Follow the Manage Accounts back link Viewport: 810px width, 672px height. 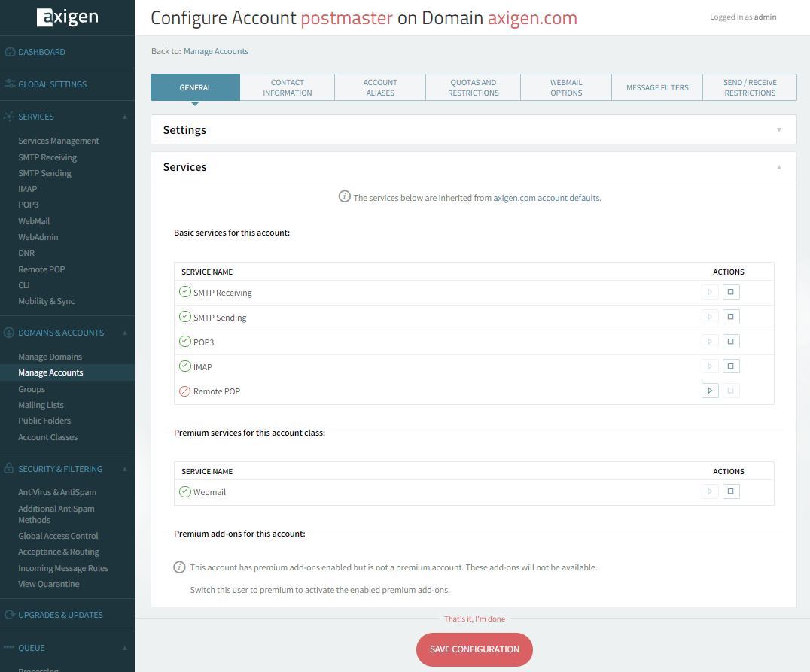click(x=216, y=51)
